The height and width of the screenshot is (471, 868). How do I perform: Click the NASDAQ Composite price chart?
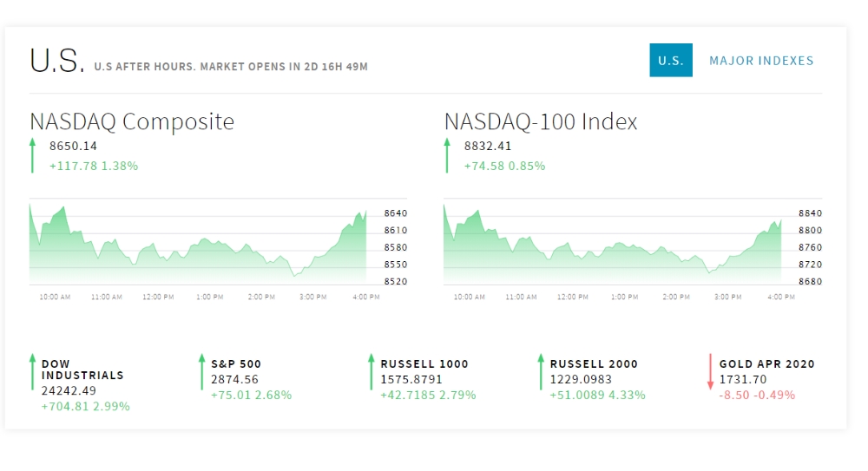coord(198,244)
